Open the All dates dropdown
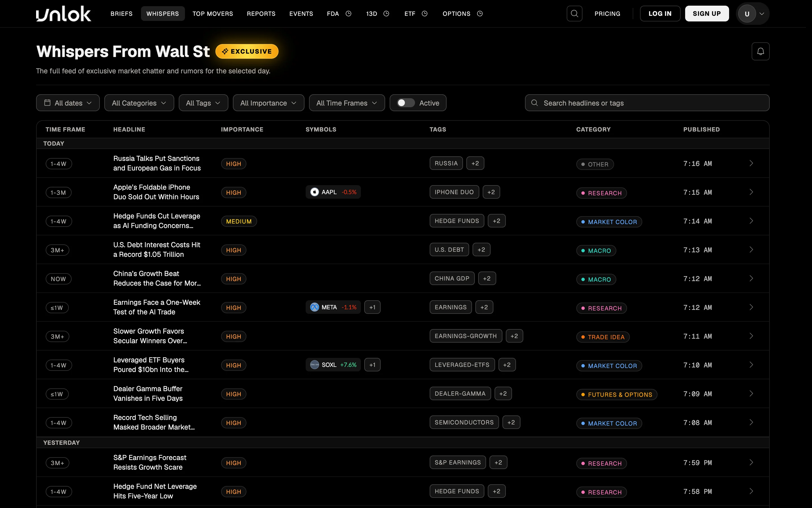This screenshot has height=508, width=812. tap(68, 103)
